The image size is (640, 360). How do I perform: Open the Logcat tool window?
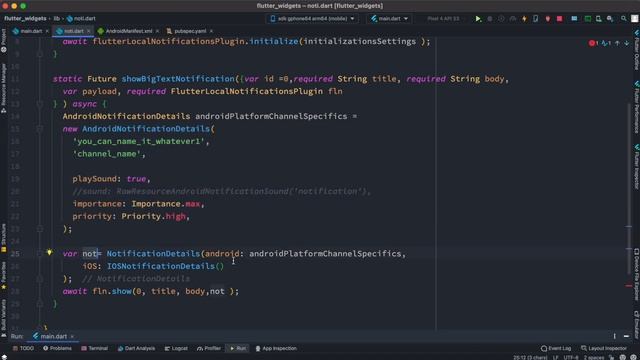click(176, 349)
